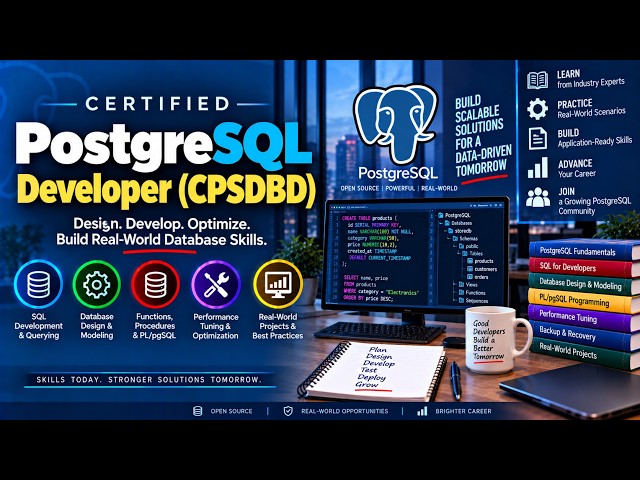
Task: Collapse the Databases node in monitor tree
Action: tap(441, 223)
